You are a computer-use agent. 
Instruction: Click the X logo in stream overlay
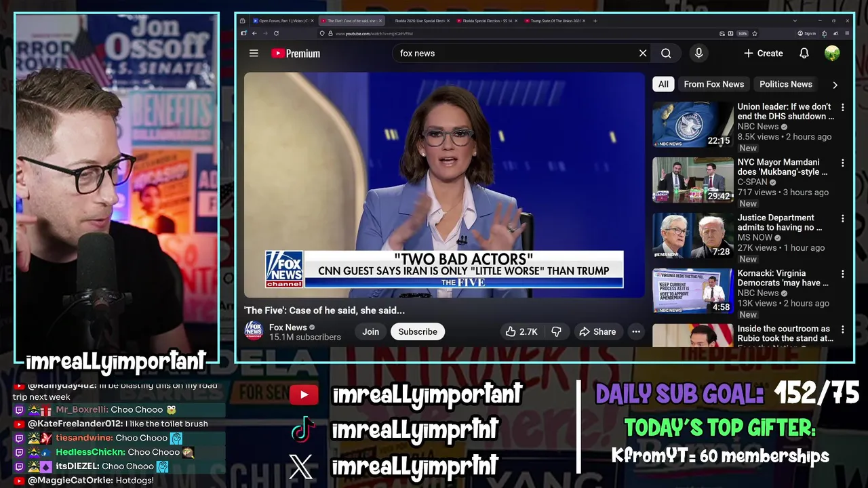tap(301, 466)
